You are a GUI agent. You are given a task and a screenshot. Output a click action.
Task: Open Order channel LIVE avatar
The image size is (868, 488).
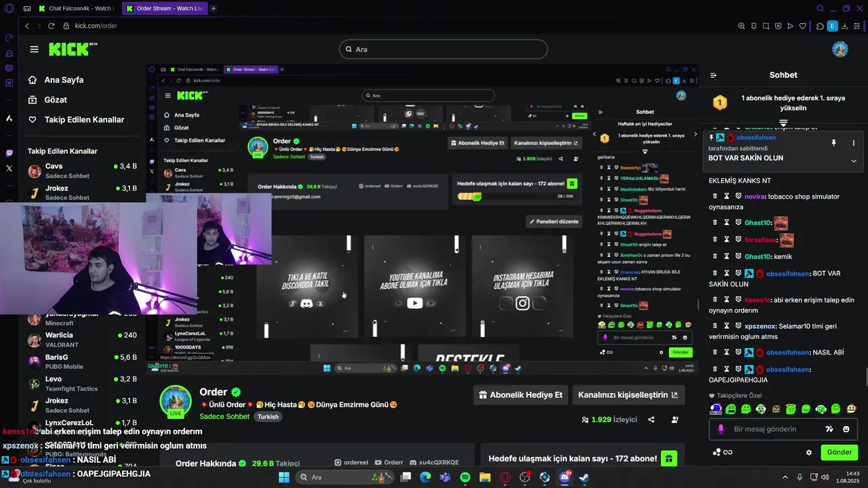176,401
